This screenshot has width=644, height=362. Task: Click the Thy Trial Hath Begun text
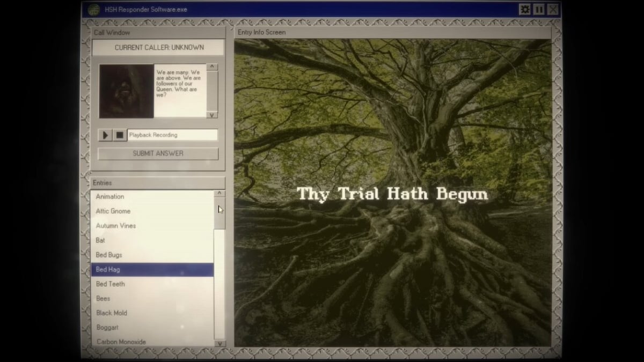coord(392,194)
